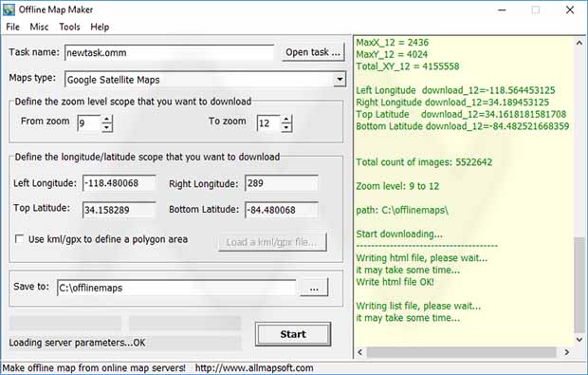Screen dimensions: 588x375
Task: Minimize the Offline Map Maker window
Action: click(502, 10)
